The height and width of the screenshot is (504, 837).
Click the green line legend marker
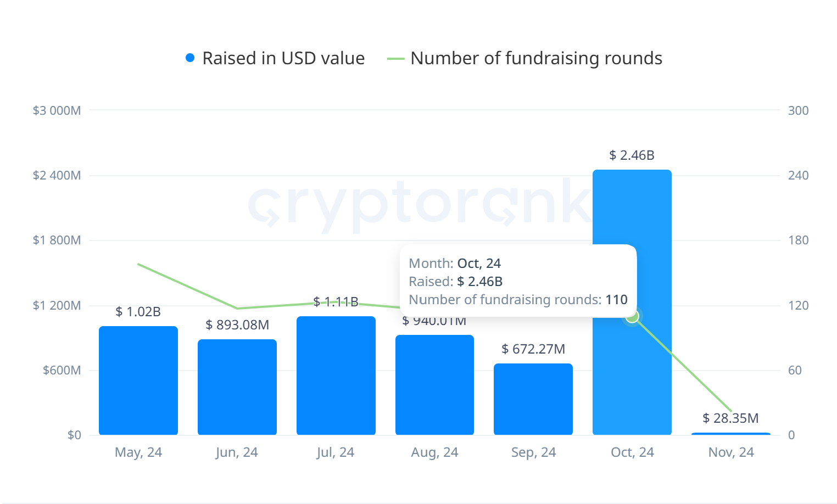tap(395, 59)
